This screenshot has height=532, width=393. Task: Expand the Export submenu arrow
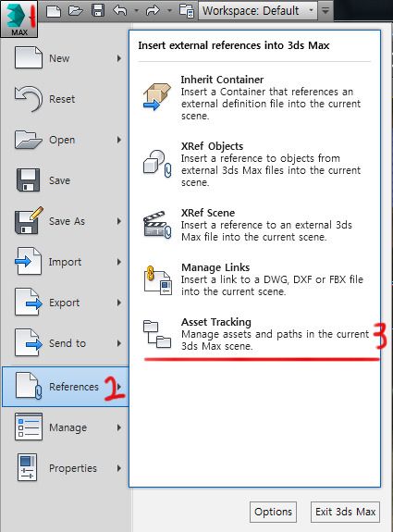coord(119,303)
